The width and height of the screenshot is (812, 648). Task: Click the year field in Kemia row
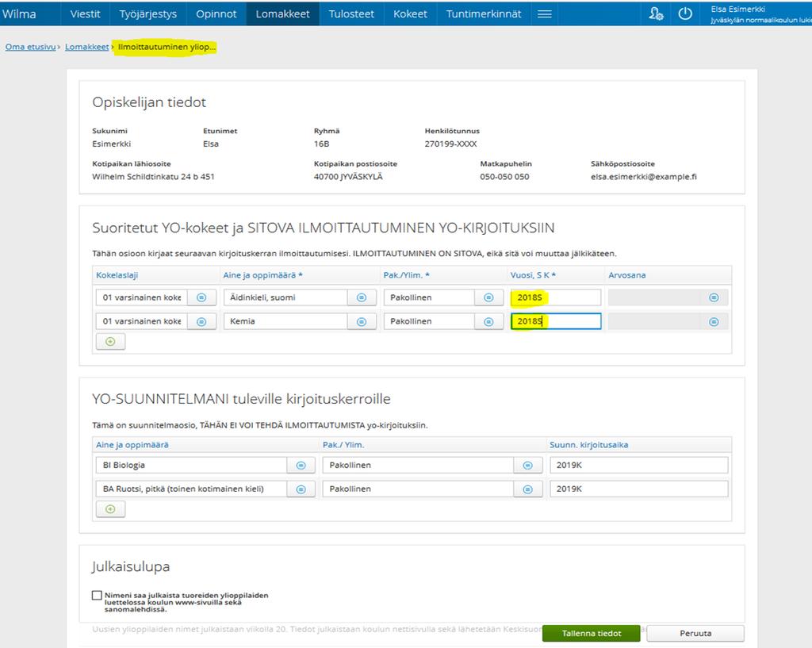556,321
